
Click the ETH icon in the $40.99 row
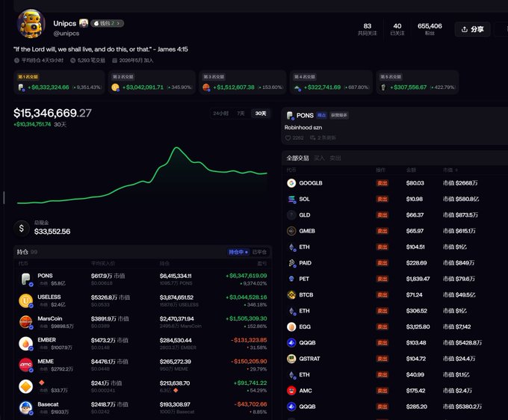[291, 374]
